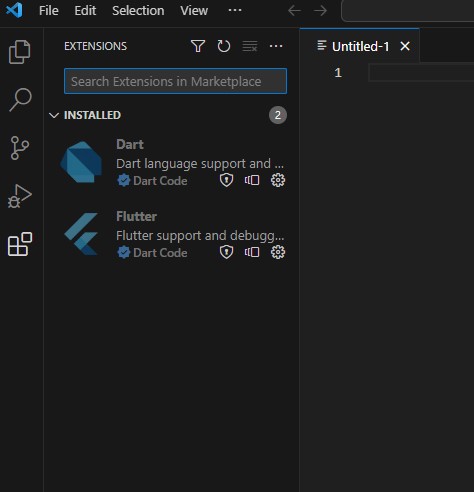The height and width of the screenshot is (492, 474).
Task: Open the Selection menu
Action: (138, 11)
